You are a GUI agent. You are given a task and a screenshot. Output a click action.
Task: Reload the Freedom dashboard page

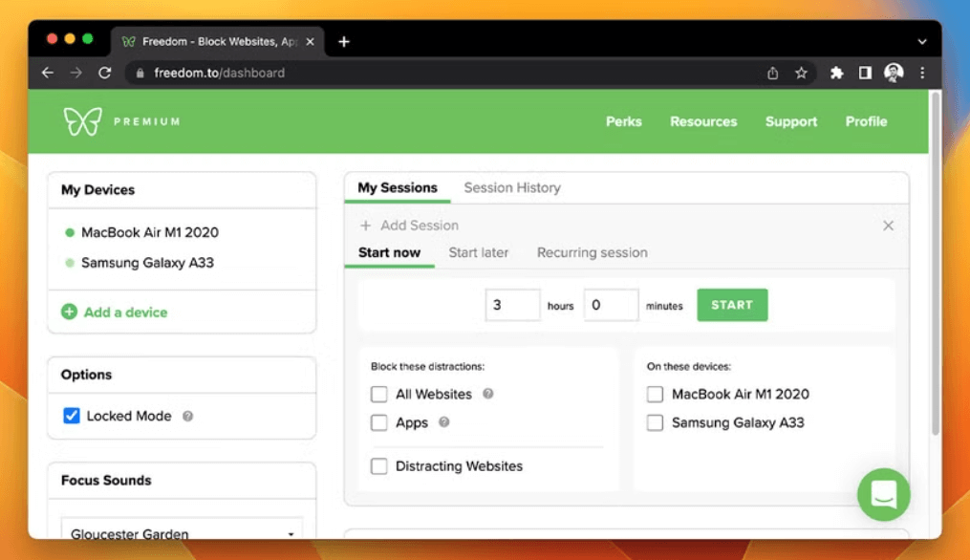coord(105,73)
